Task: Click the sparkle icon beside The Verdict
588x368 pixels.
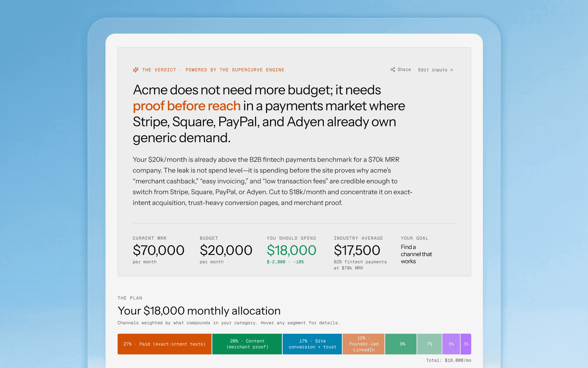Action: click(x=136, y=70)
